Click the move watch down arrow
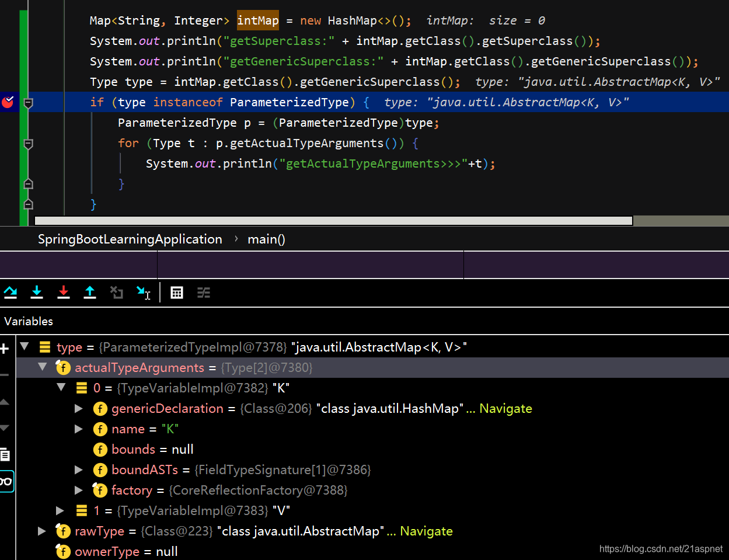Screen dimensions: 729x560 click(4, 428)
